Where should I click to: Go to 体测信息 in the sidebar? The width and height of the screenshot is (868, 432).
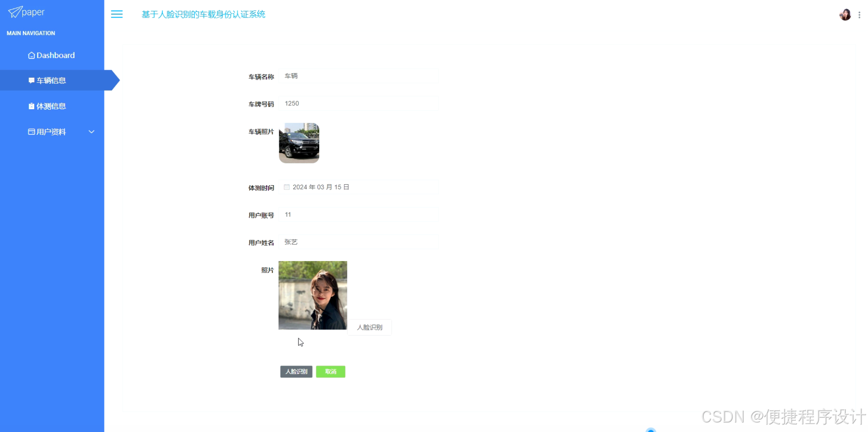[x=52, y=106]
